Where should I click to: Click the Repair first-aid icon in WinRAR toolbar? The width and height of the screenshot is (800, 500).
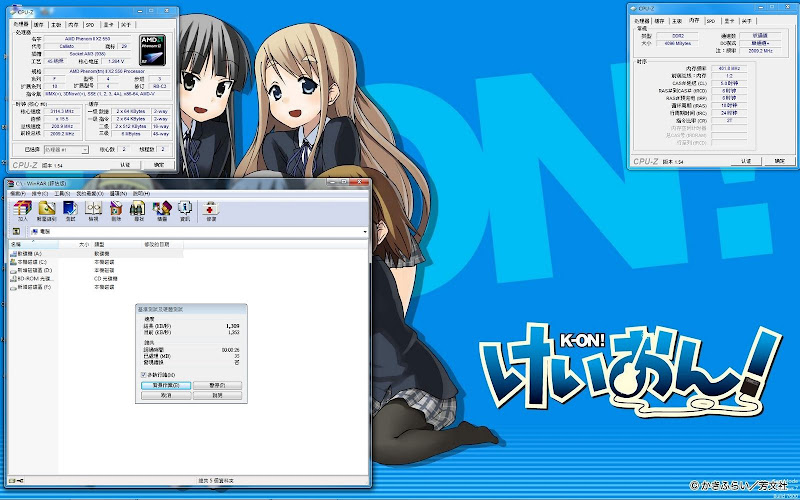click(x=210, y=211)
